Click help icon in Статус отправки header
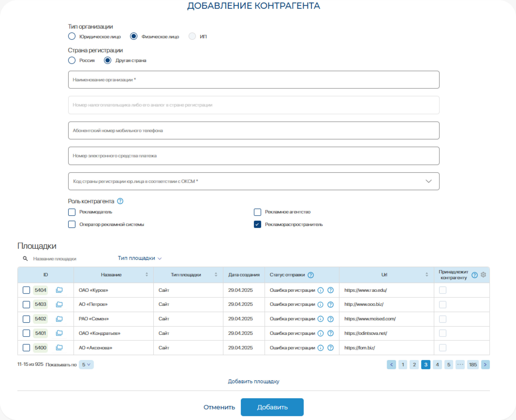516x420 pixels. pyautogui.click(x=311, y=275)
